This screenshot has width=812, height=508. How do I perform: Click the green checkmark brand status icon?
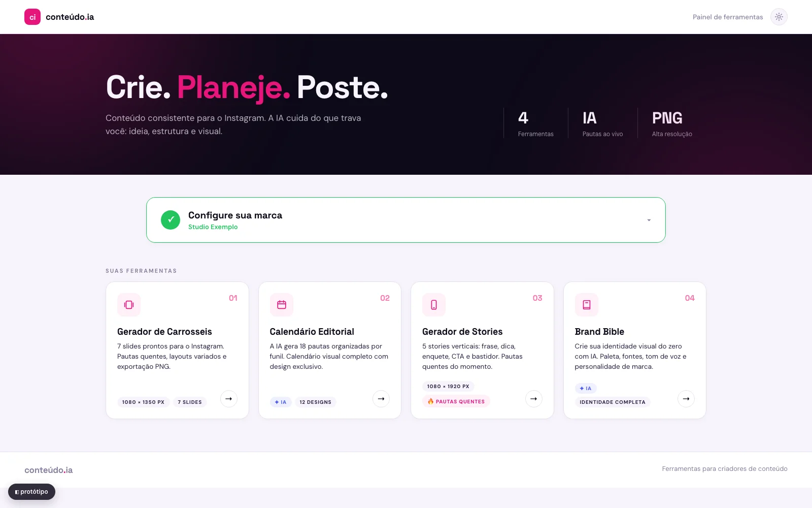pos(171,220)
